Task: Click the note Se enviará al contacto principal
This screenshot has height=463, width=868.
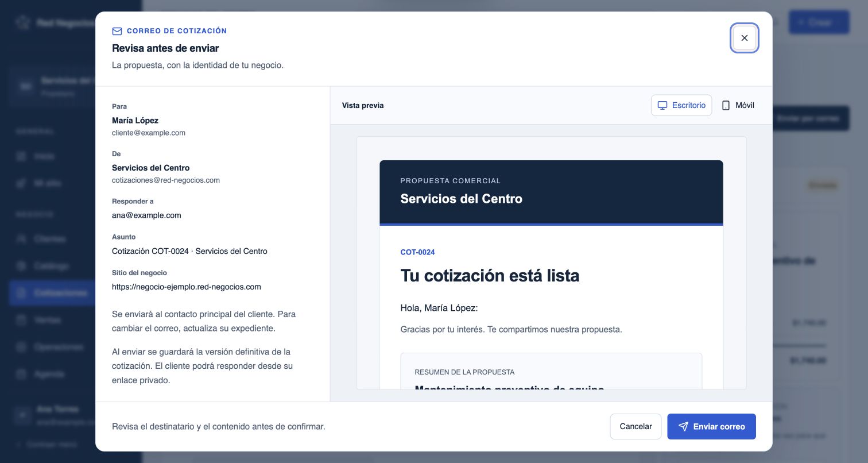Action: coord(204,322)
